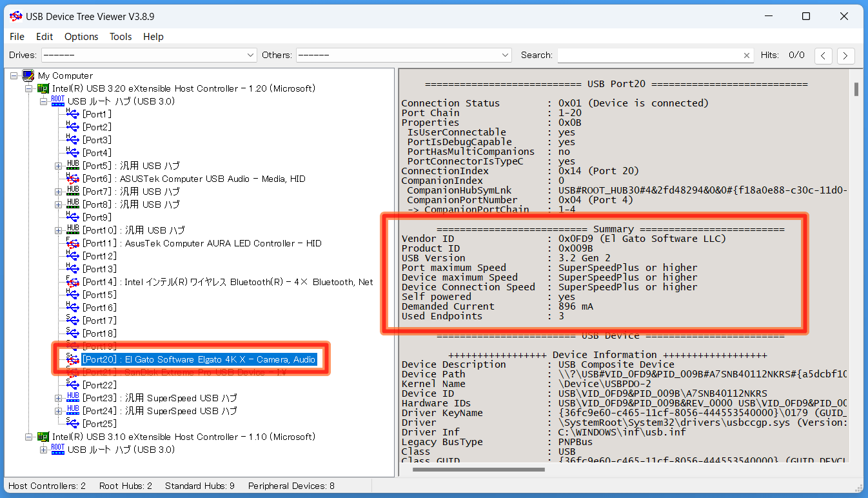The height and width of the screenshot is (498, 868).
Task: Click the vertical scrollbar thumb of details pane
Action: [x=856, y=89]
